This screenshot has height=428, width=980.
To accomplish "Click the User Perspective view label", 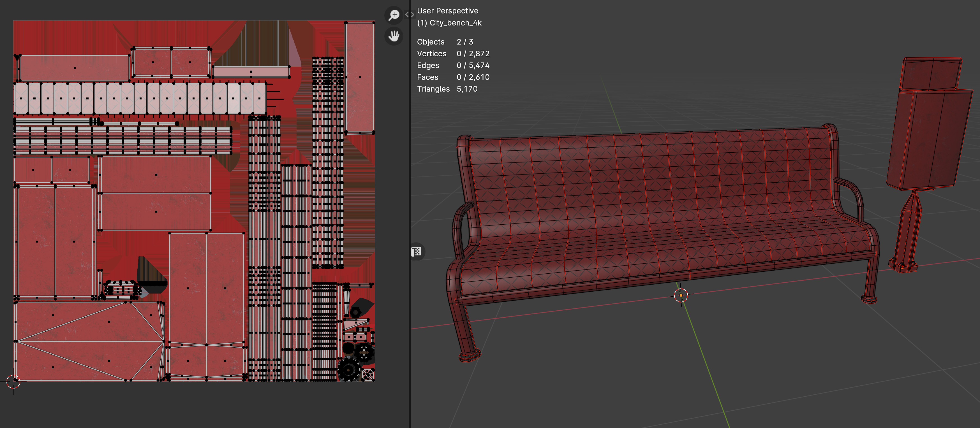I will coord(447,11).
